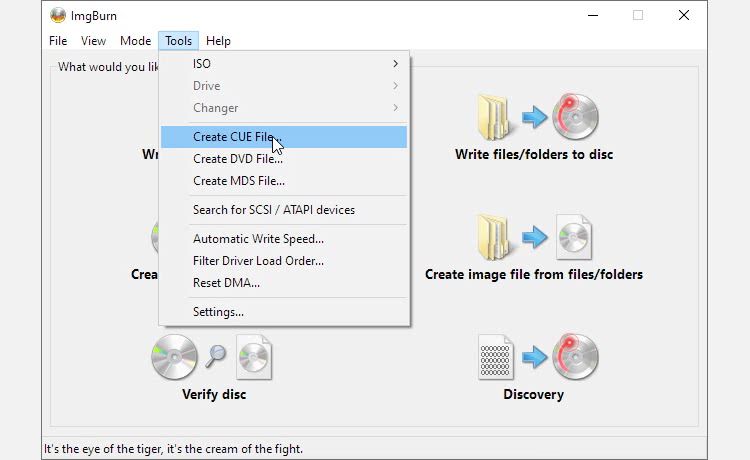Expand the Changer submenu arrow

pos(396,108)
